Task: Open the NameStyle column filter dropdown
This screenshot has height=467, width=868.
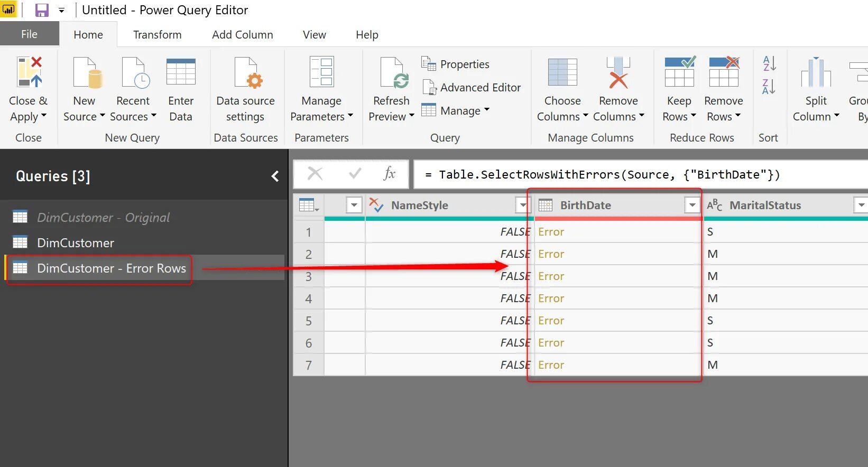Action: point(523,205)
